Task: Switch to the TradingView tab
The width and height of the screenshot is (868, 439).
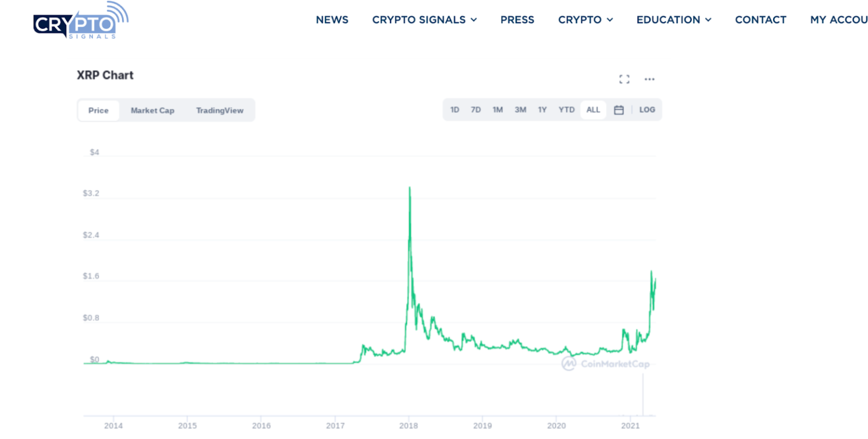Action: 220,110
